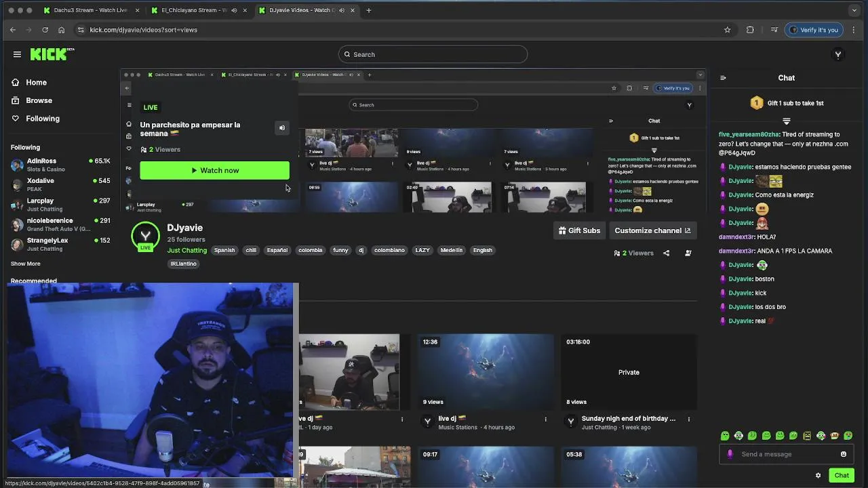Click the DJyavie live avatar
The height and width of the screenshot is (488, 868).
[145, 236]
